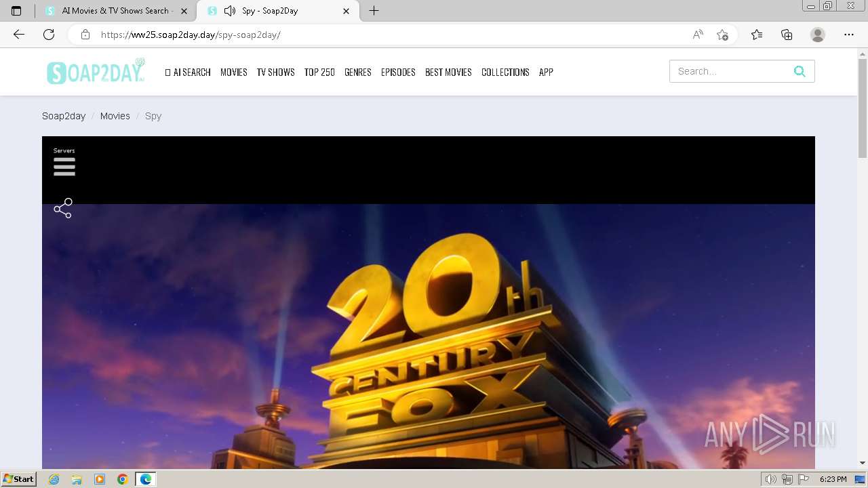
Task: Open tab actions menu icon
Action: (16, 11)
